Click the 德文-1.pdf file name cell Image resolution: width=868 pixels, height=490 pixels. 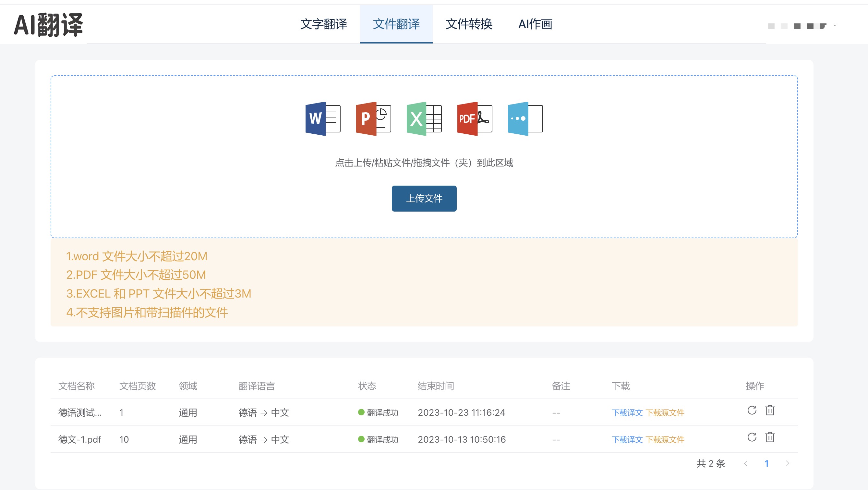tap(80, 439)
